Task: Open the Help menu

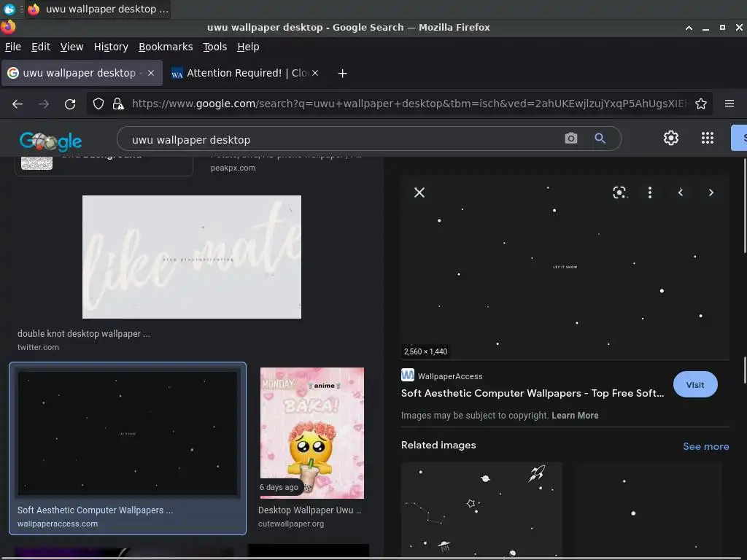Action: coord(248,47)
